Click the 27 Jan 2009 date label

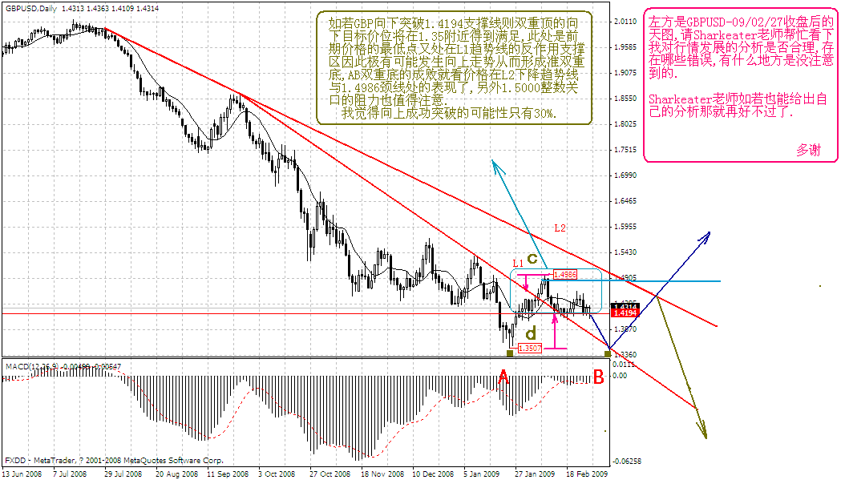point(535,474)
